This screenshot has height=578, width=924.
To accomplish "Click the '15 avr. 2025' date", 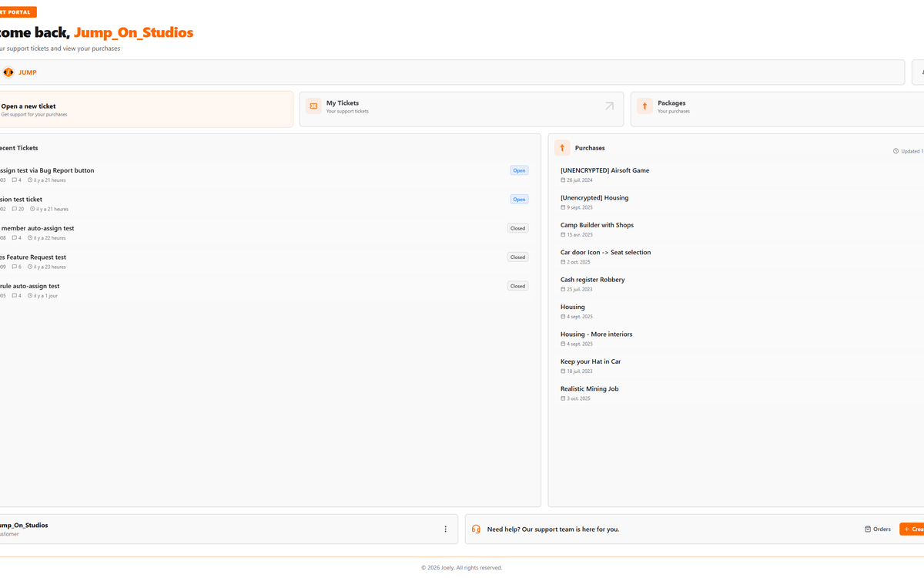I will click(580, 235).
